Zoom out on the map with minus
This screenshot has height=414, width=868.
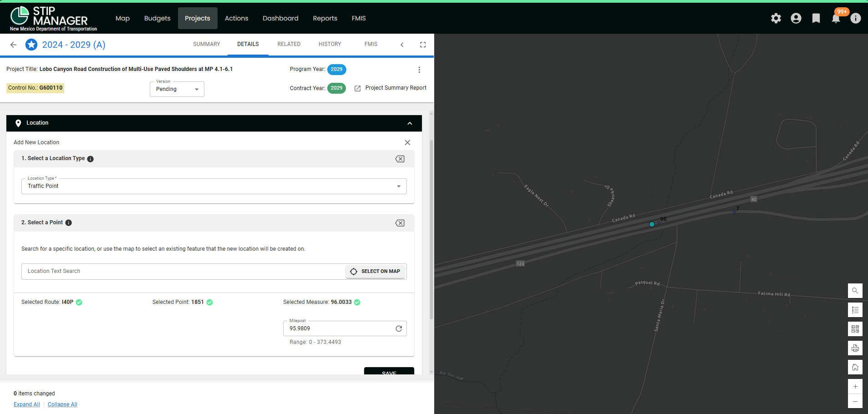pos(855,401)
